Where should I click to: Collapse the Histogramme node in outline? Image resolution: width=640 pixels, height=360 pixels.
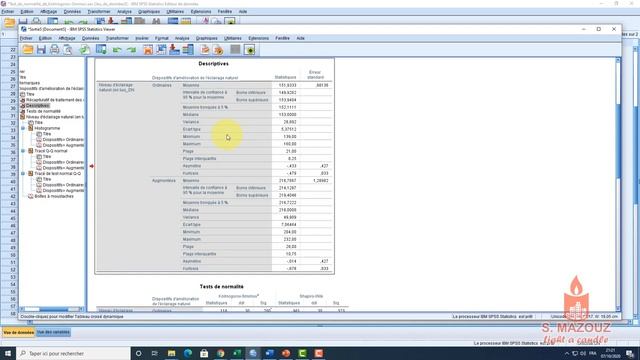click(23, 128)
